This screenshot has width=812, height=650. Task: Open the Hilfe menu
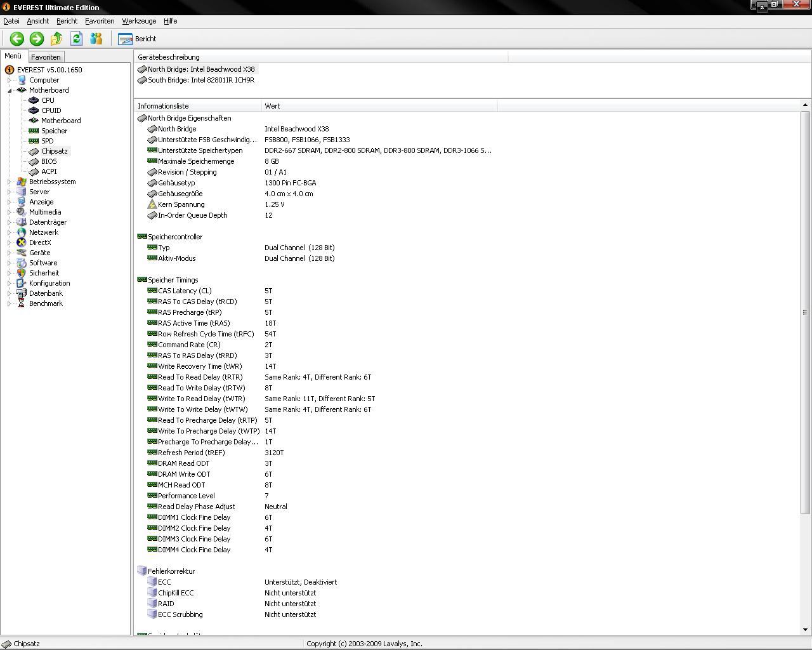point(171,21)
